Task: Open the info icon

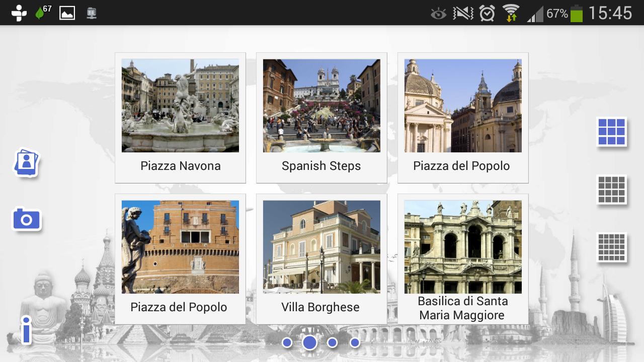Action: click(x=27, y=330)
